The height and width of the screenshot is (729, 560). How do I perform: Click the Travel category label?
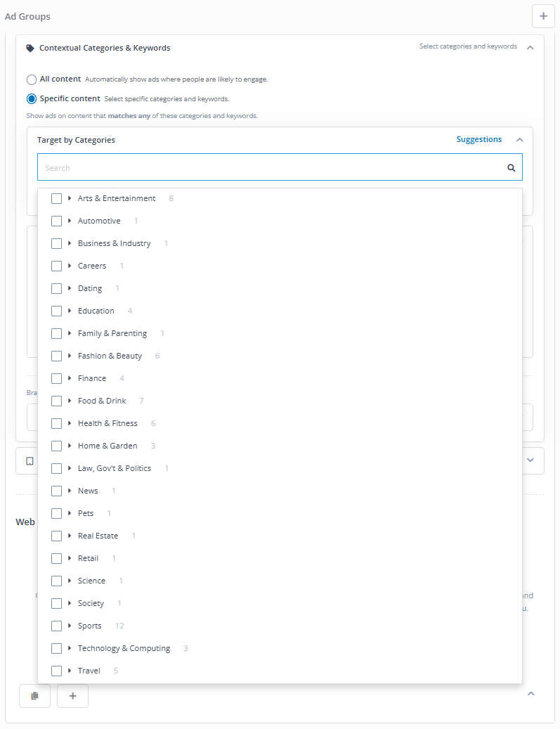pyautogui.click(x=89, y=671)
